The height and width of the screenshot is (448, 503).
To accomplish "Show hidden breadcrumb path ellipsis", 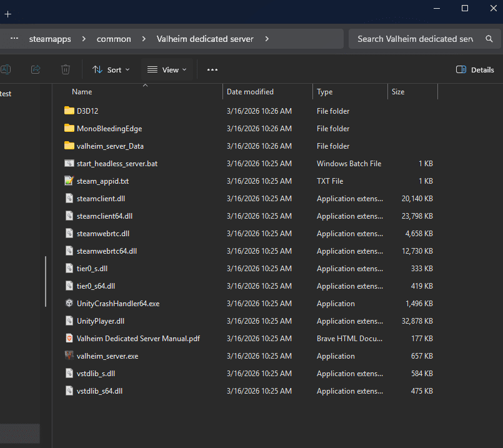I will coord(14,39).
